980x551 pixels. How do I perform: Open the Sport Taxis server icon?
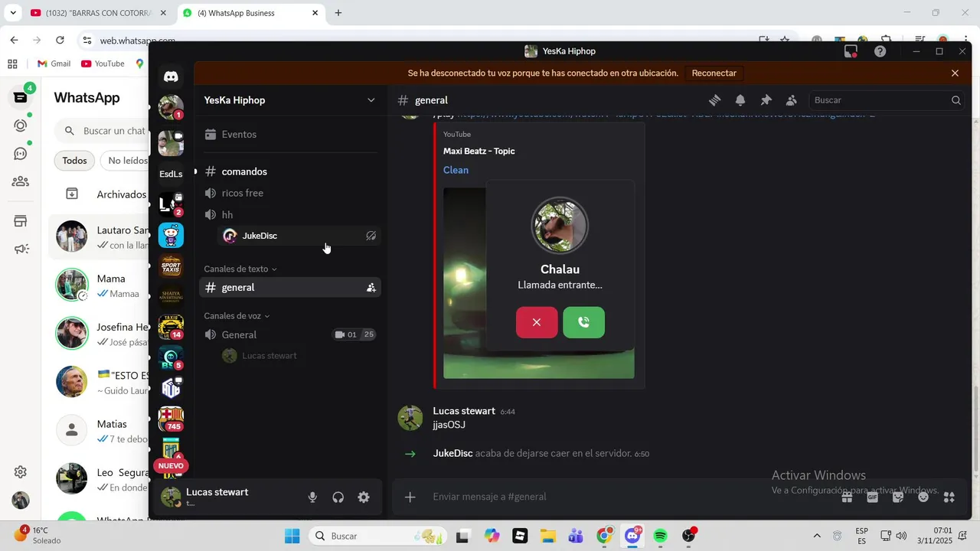[x=171, y=266]
